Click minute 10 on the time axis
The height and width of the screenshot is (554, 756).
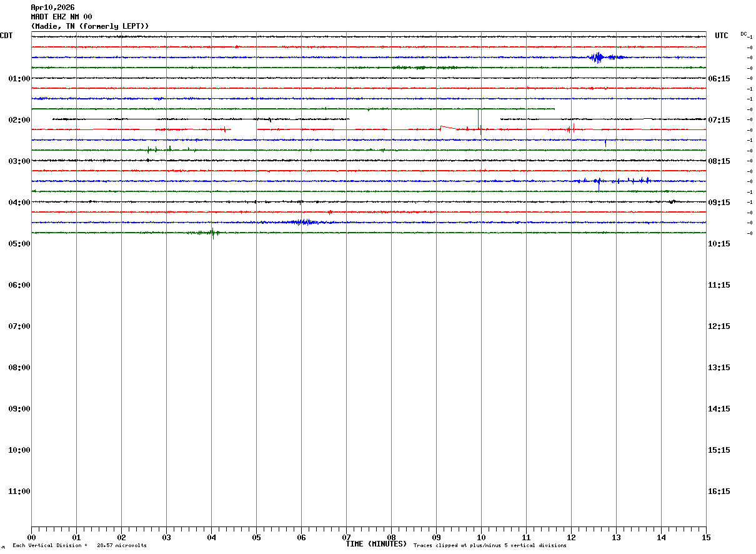481,537
